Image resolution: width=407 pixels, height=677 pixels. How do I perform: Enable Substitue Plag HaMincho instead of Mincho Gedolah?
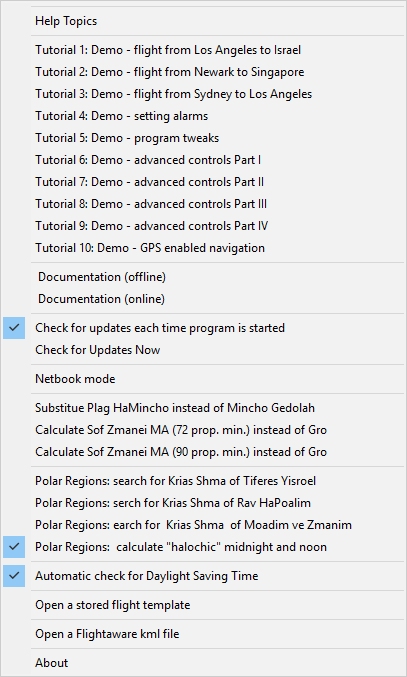[x=203, y=408]
